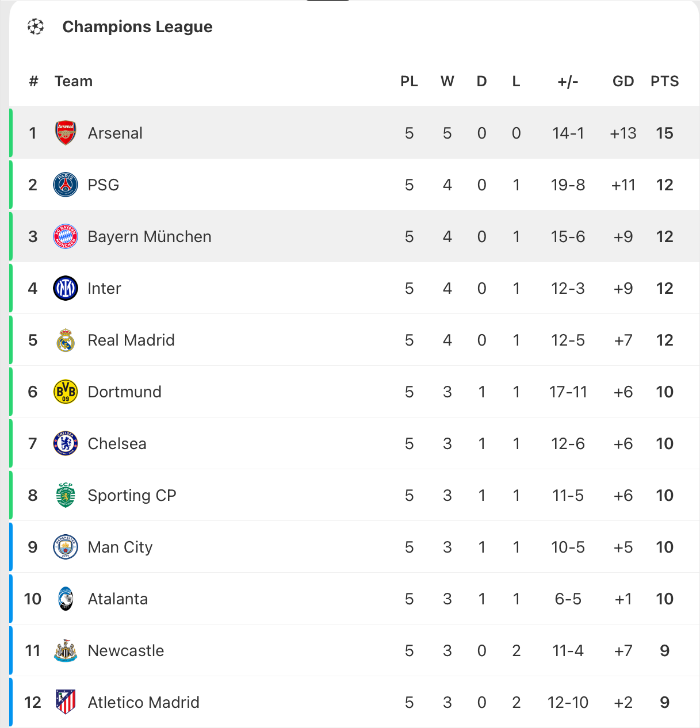Click the Champions League ball icon
The height and width of the screenshot is (728, 700).
[36, 26]
